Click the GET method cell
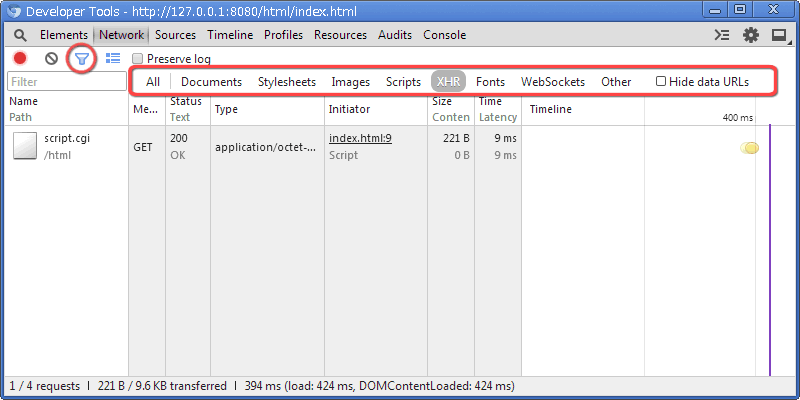This screenshot has height=400, width=800. (143, 147)
